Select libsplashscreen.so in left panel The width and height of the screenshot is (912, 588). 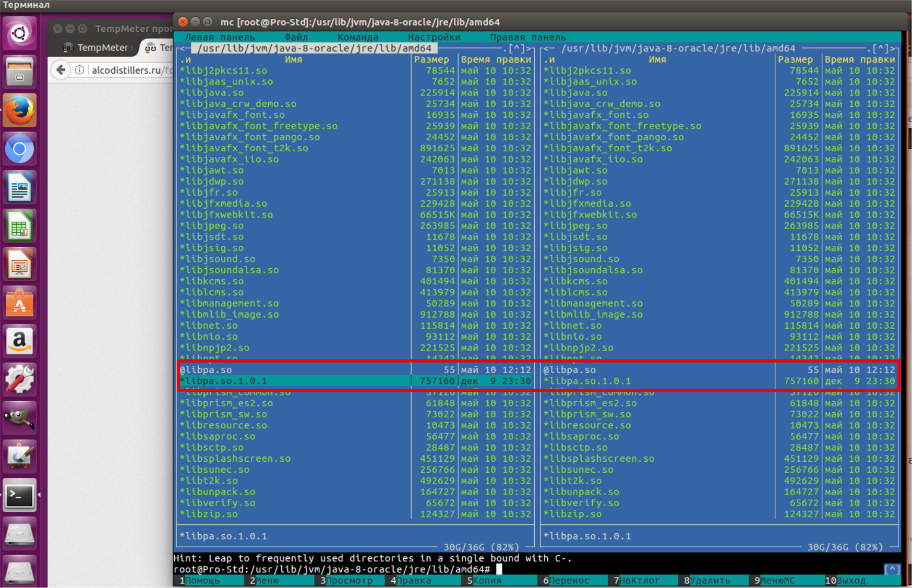pyautogui.click(x=355, y=459)
